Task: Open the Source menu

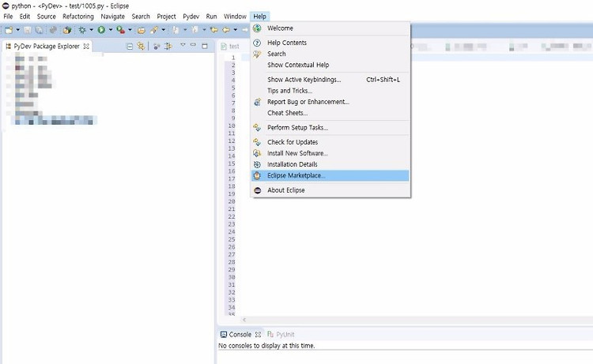Action: click(x=46, y=17)
